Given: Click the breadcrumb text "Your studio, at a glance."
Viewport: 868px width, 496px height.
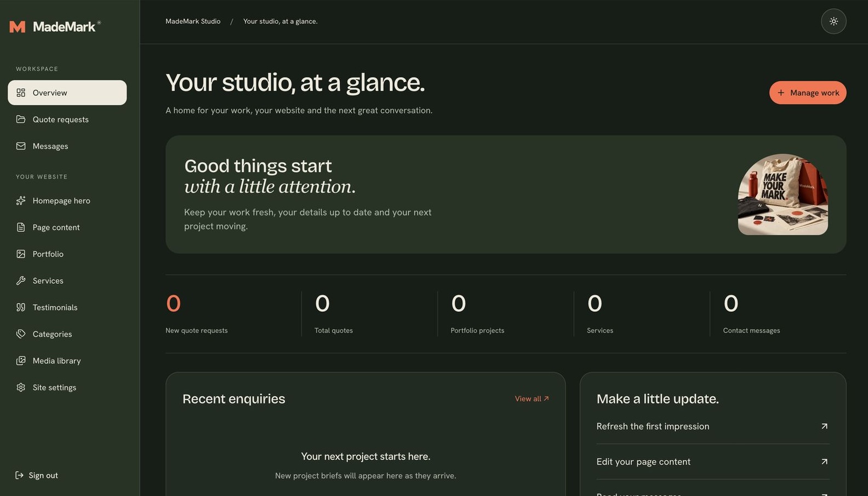Looking at the screenshot, I should tap(281, 21).
